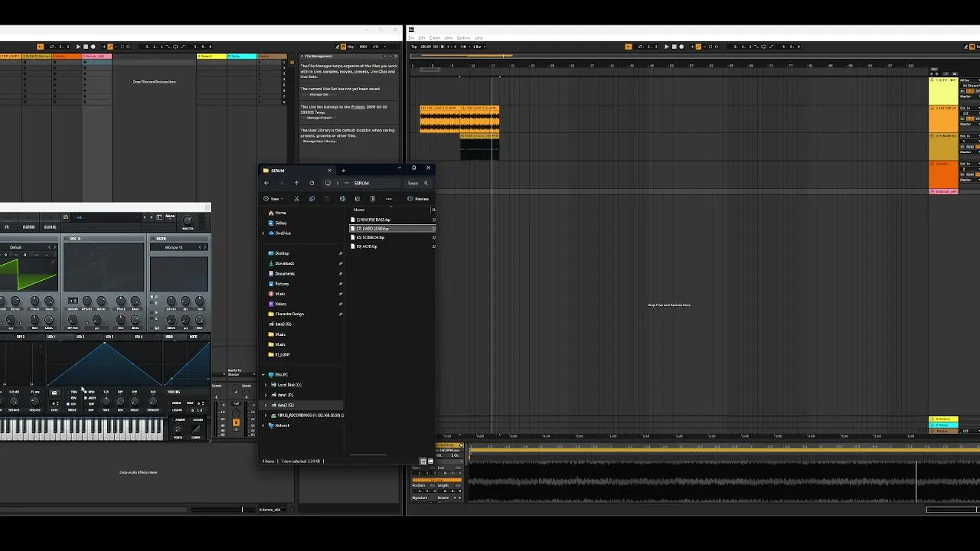Image resolution: width=980 pixels, height=551 pixels.
Task: Click the SERUM address bar path
Action: coord(361,183)
